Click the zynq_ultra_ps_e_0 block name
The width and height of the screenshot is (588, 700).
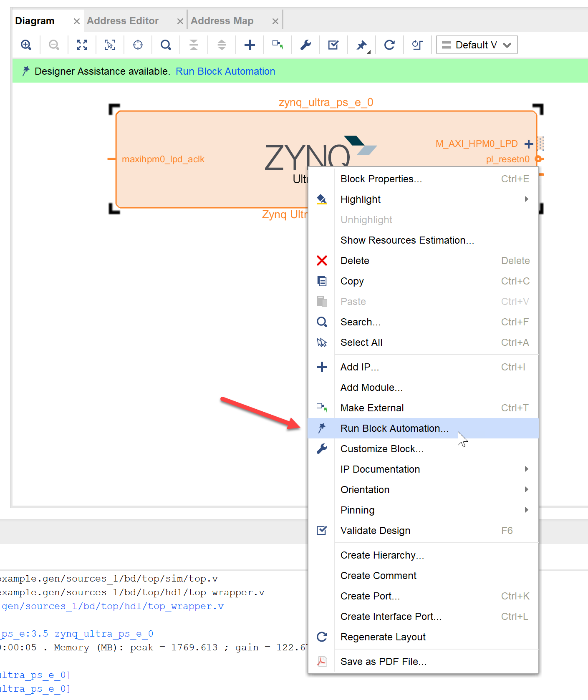tap(326, 102)
